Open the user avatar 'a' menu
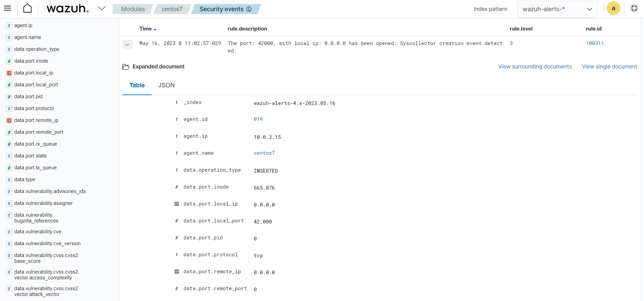Viewport: 644px width, 301px height. coord(613,8)
